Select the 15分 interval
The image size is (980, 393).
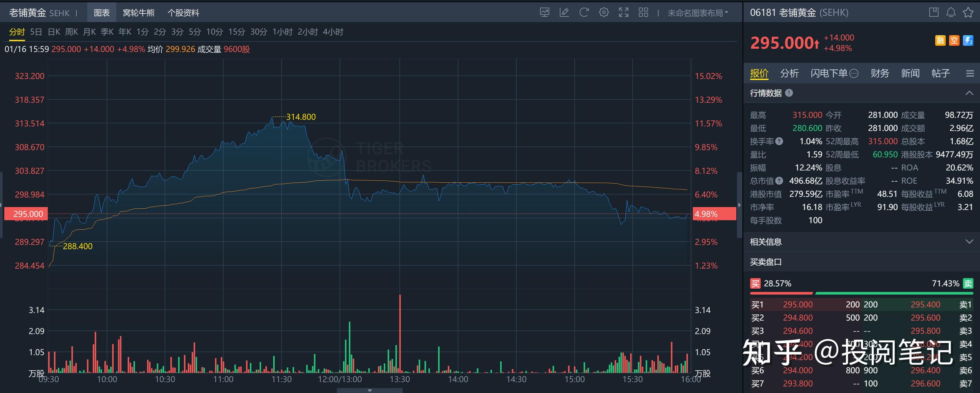click(237, 32)
